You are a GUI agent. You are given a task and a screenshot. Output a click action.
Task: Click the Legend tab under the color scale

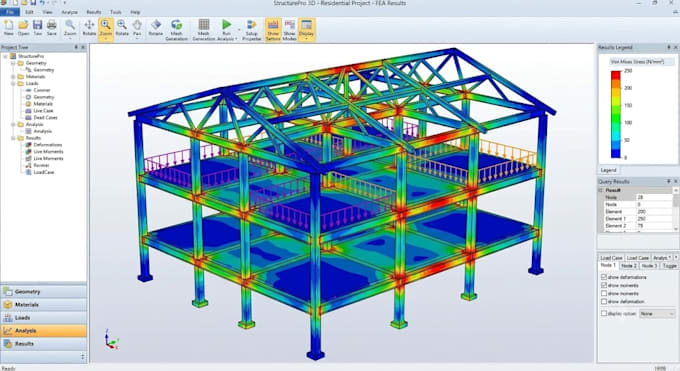point(608,170)
